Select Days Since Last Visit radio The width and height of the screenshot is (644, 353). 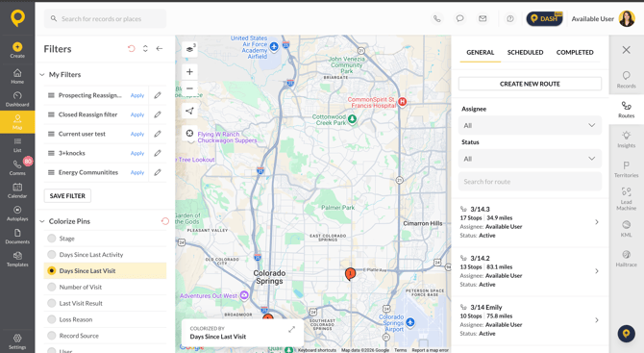coord(51,270)
